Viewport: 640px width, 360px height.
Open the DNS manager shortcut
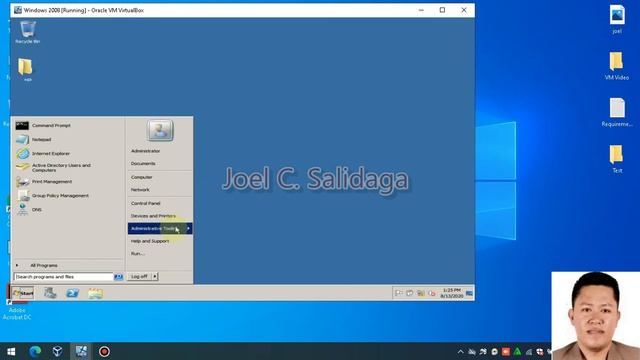67,209
